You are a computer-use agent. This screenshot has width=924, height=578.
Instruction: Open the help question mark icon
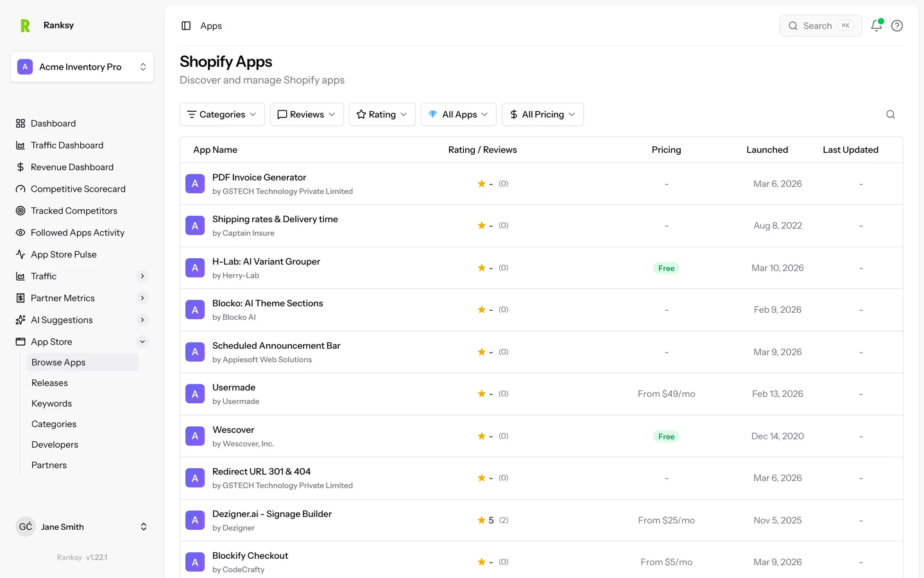(897, 26)
